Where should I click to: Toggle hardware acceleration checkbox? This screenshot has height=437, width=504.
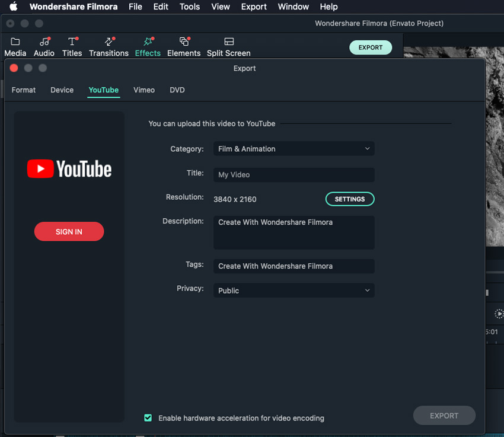tap(148, 417)
